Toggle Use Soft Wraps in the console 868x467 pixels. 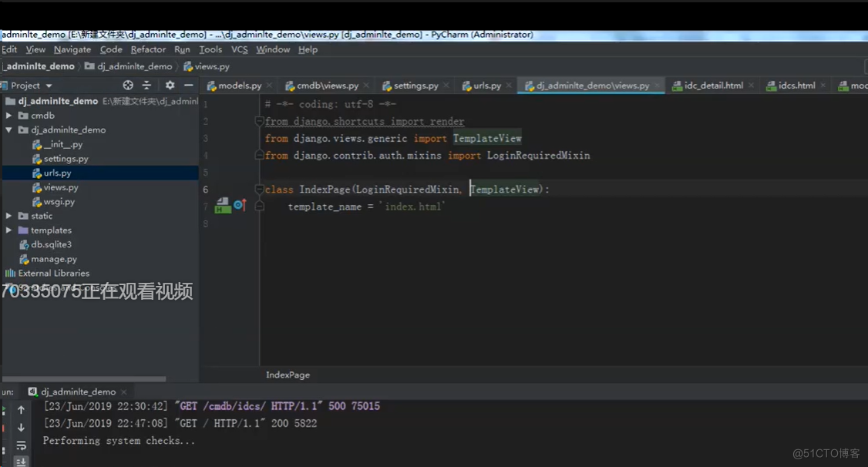(x=21, y=445)
